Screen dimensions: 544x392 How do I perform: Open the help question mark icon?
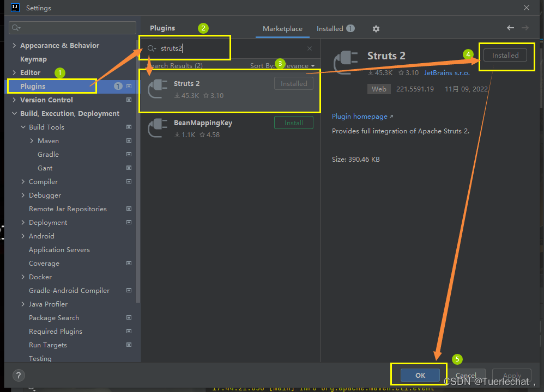(19, 375)
